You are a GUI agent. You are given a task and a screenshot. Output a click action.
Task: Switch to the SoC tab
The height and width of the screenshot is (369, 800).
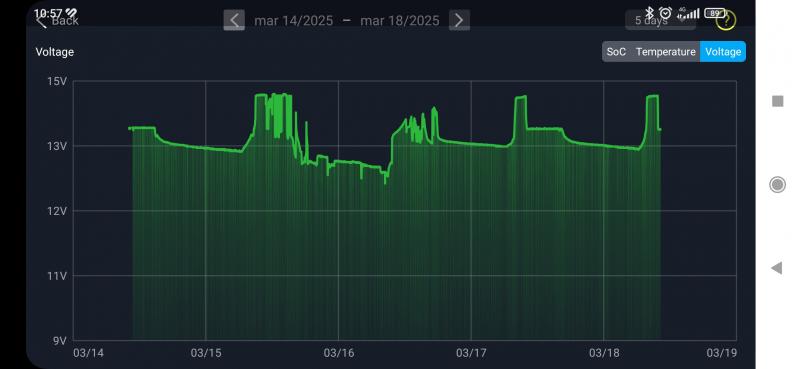click(616, 52)
